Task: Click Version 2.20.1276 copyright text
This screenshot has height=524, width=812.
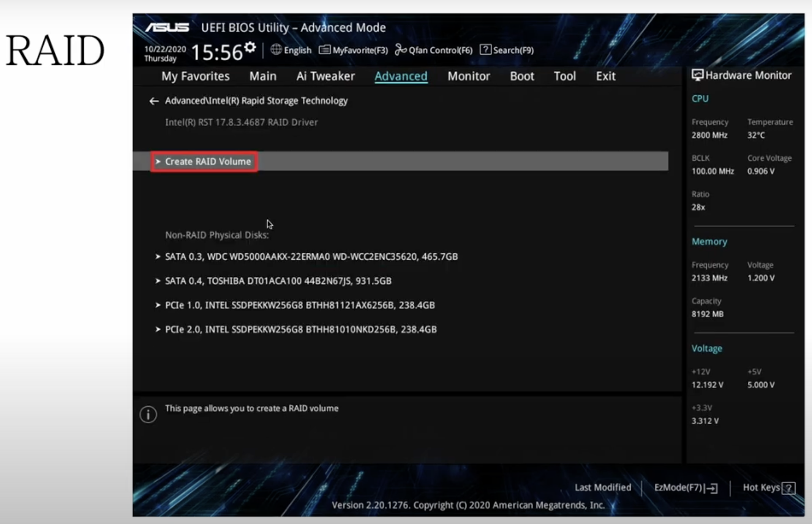Action: pyautogui.click(x=468, y=505)
